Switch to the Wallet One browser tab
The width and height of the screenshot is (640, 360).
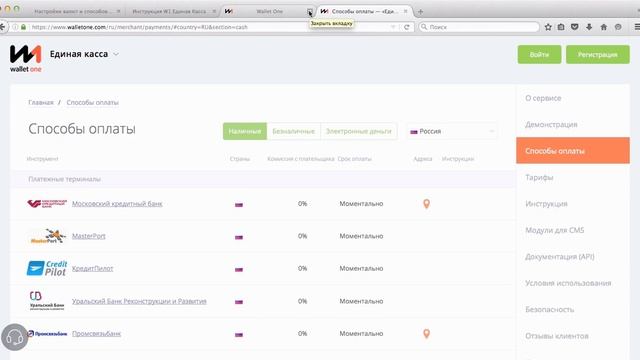[x=268, y=11]
